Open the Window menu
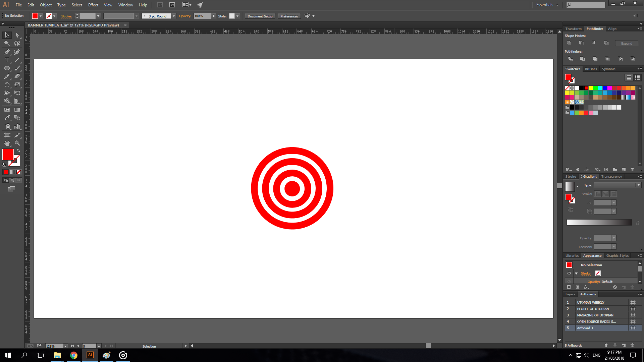644x362 pixels. tap(126, 5)
